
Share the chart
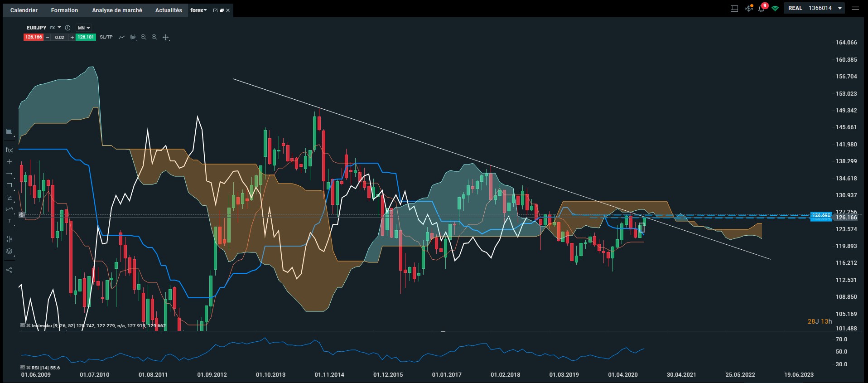pyautogui.click(x=9, y=270)
